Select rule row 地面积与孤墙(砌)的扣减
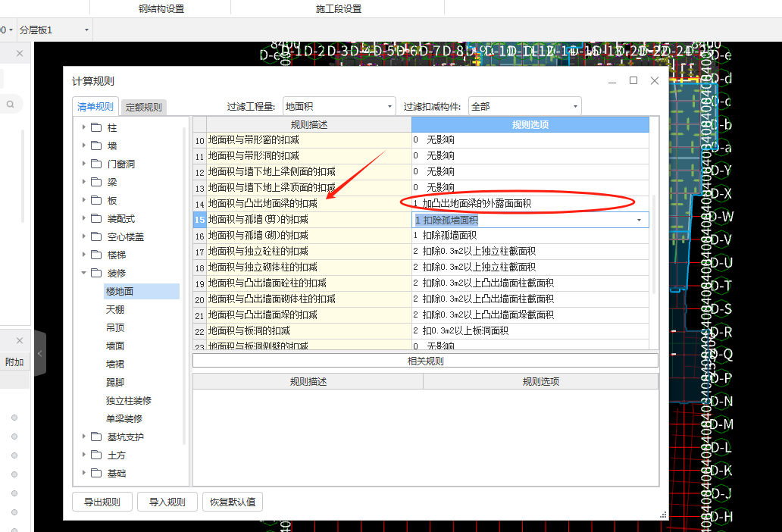 click(x=308, y=236)
